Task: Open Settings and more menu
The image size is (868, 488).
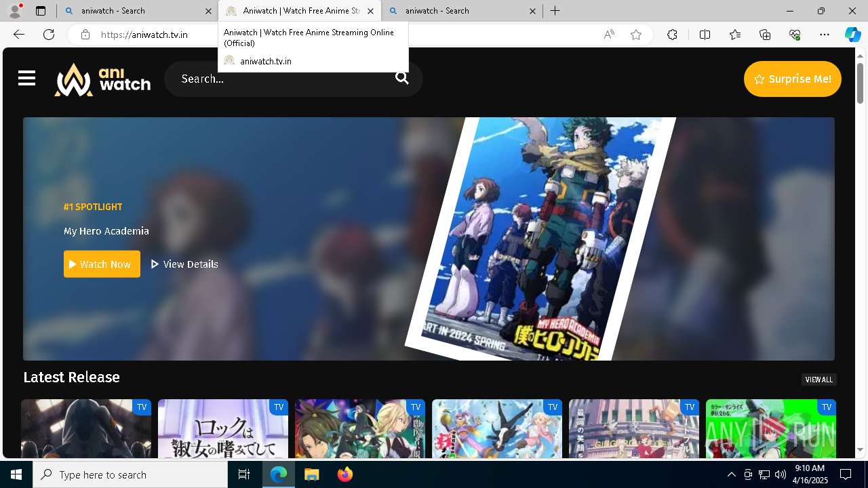Action: tap(825, 35)
